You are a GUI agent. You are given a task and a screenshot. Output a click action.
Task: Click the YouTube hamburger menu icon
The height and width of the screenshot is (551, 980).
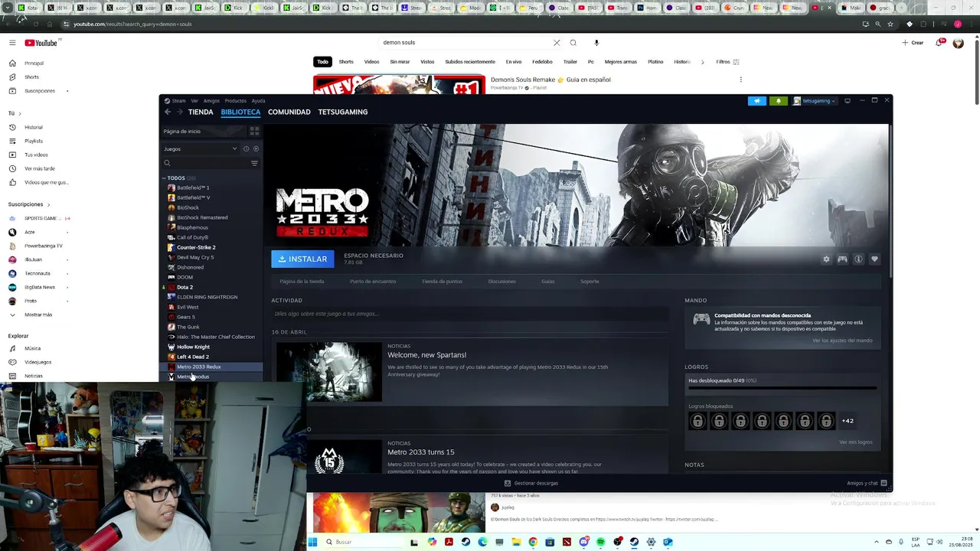click(12, 43)
